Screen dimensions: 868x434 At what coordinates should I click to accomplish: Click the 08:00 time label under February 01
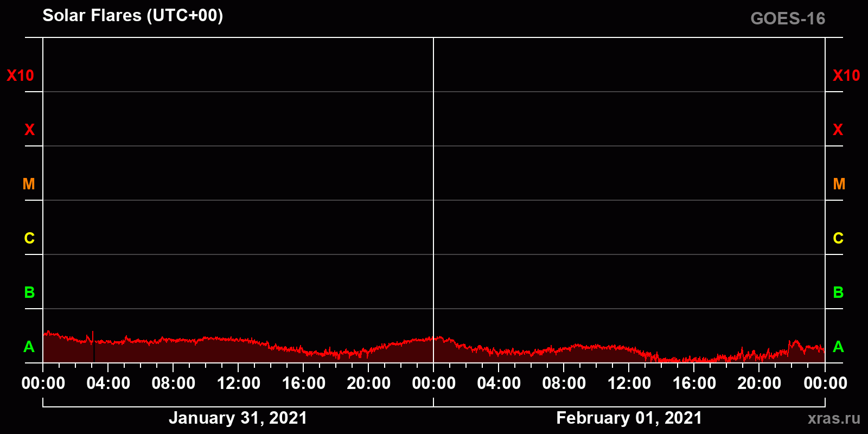[564, 384]
